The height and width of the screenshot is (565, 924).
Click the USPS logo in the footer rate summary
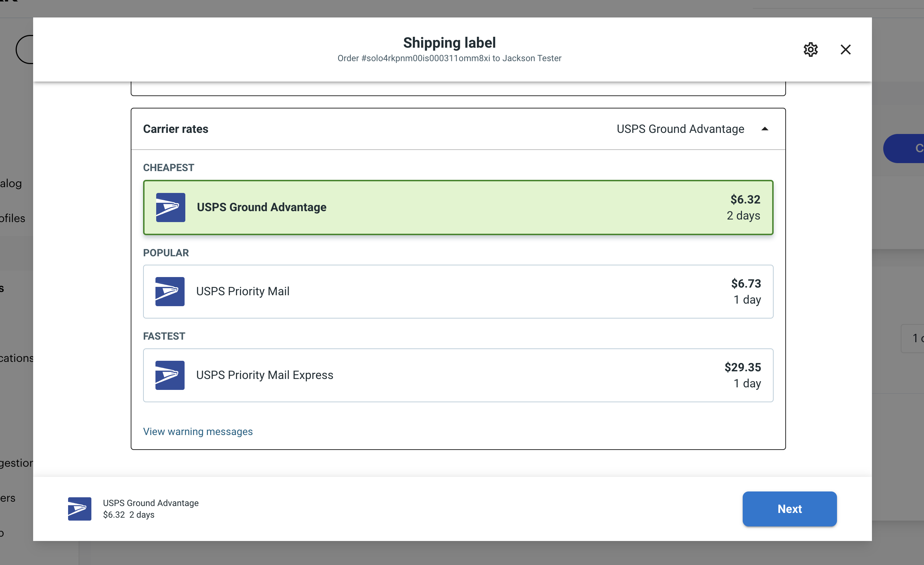click(79, 509)
